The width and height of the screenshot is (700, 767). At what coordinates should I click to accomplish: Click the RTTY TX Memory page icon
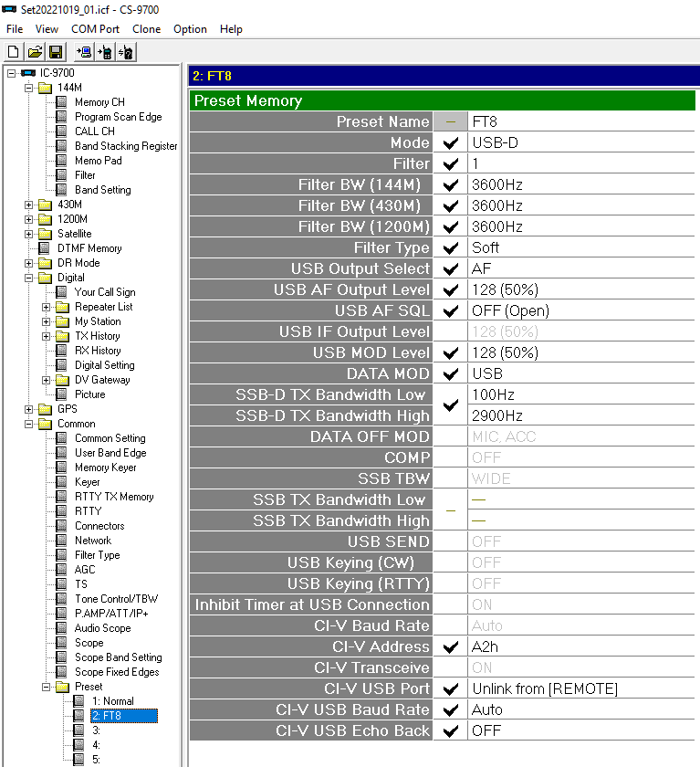(x=61, y=497)
